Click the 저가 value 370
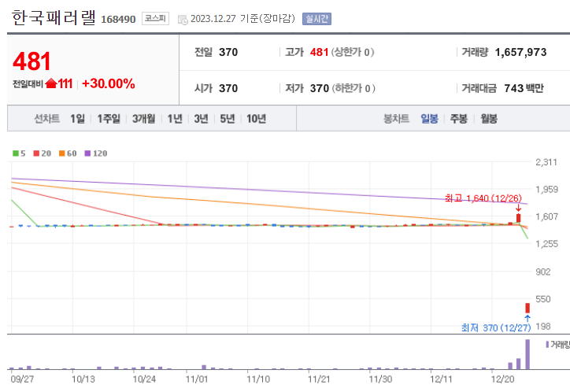 coord(320,88)
